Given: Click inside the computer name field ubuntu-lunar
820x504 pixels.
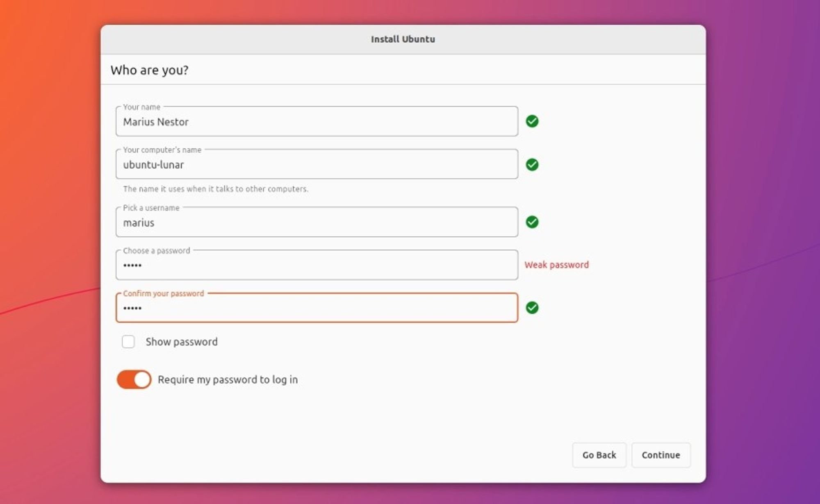Looking at the screenshot, I should (316, 164).
